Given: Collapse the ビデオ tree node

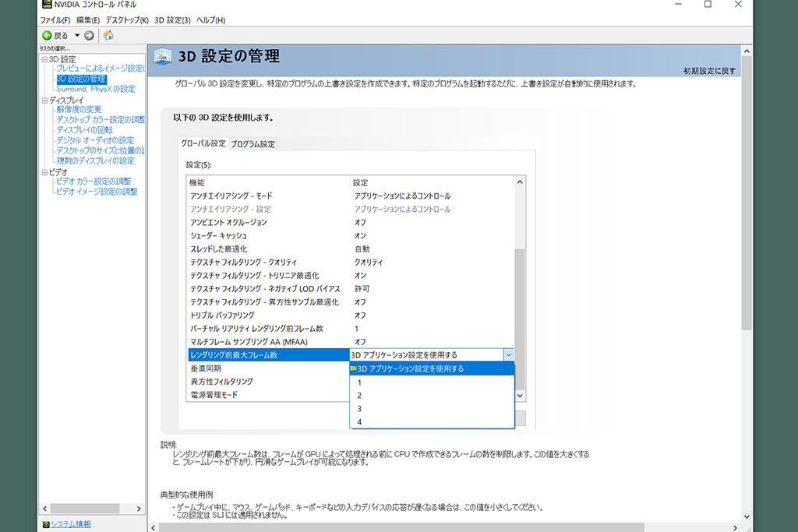Looking at the screenshot, I should pyautogui.click(x=44, y=172).
